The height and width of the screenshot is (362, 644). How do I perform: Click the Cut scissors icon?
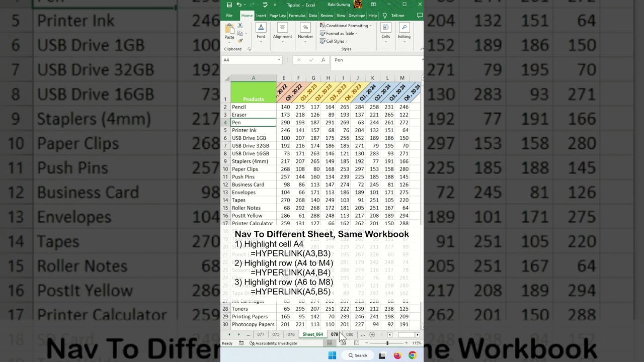pyautogui.click(x=240, y=26)
